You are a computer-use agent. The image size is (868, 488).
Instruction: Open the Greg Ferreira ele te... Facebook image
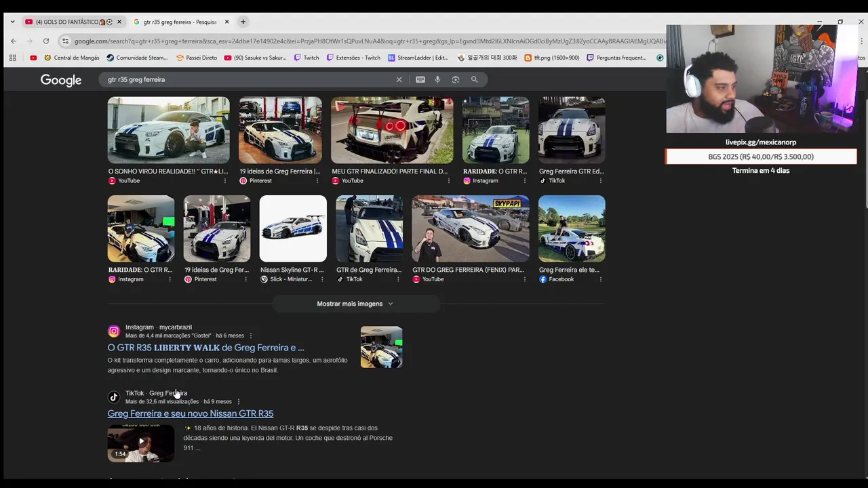[572, 228]
